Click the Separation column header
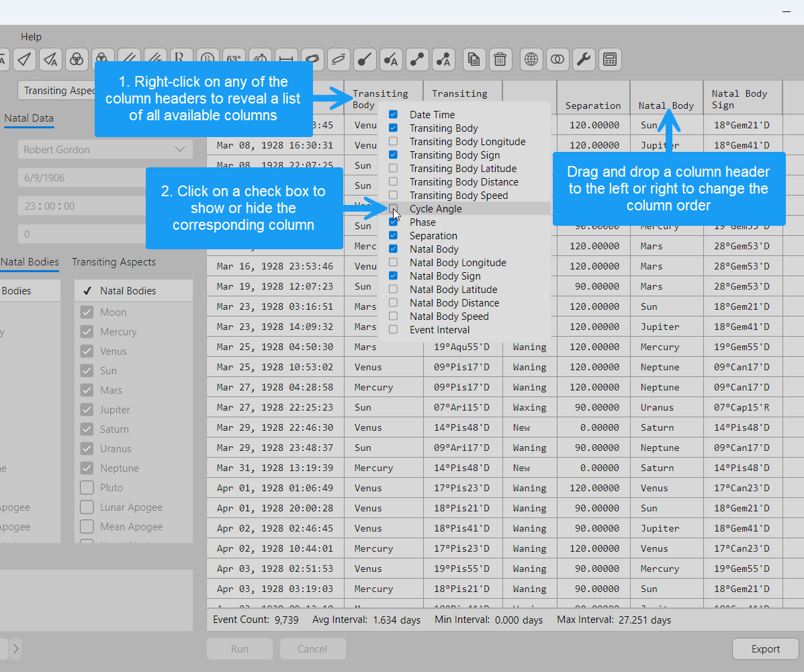Image resolution: width=804 pixels, height=672 pixels. point(593,97)
